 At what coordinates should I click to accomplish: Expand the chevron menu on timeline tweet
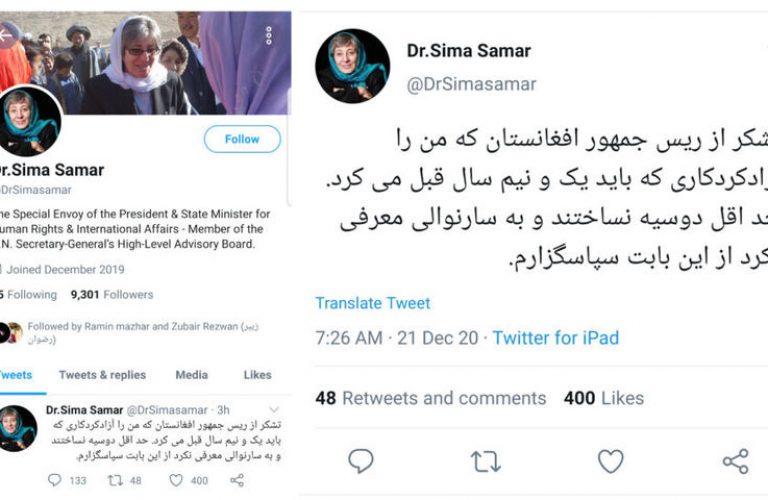pyautogui.click(x=274, y=409)
